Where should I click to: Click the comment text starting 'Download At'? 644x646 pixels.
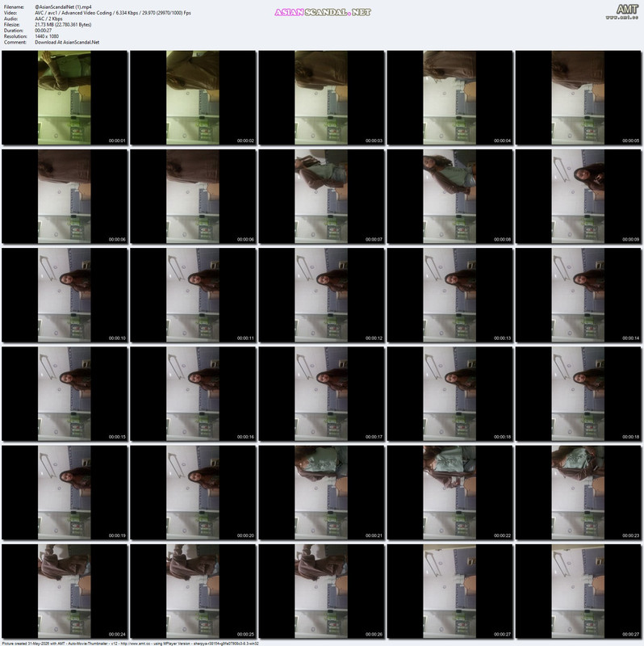click(67, 42)
